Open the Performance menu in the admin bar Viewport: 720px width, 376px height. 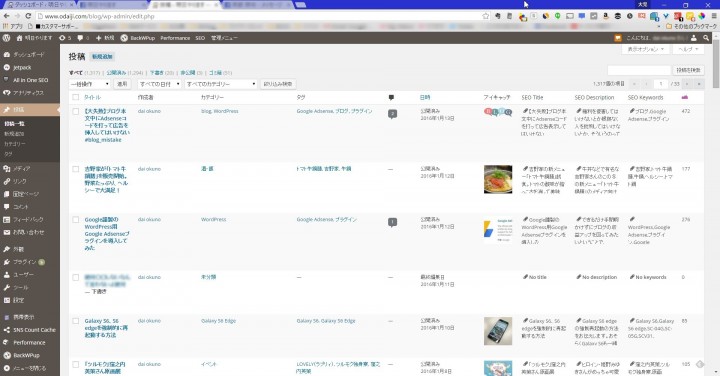coord(175,38)
